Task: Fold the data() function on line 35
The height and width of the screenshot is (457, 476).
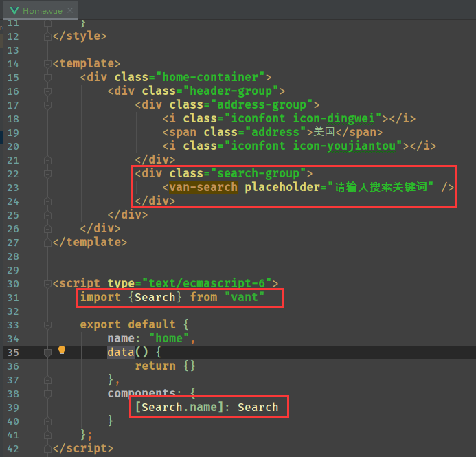Action: [47, 353]
